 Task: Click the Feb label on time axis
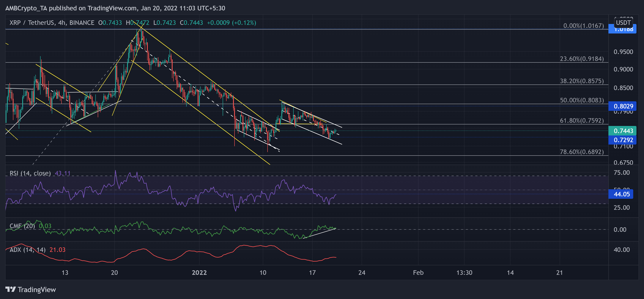(x=418, y=272)
